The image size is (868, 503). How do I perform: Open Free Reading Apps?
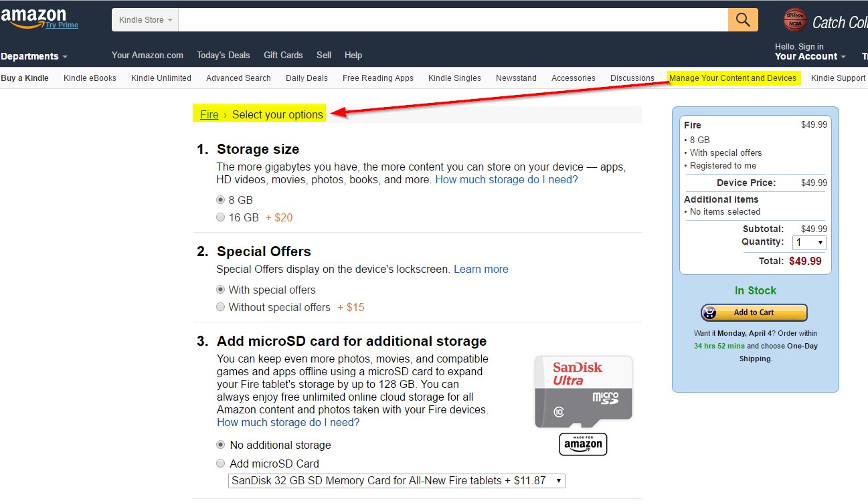click(378, 78)
